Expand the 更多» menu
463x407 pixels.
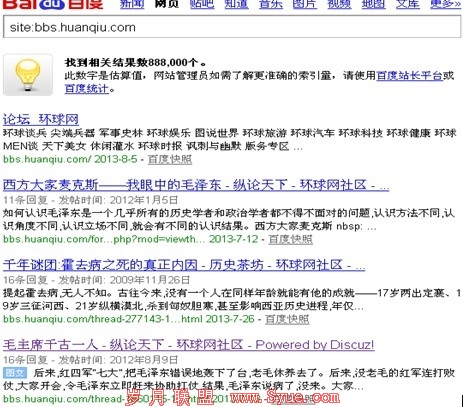pos(445,4)
